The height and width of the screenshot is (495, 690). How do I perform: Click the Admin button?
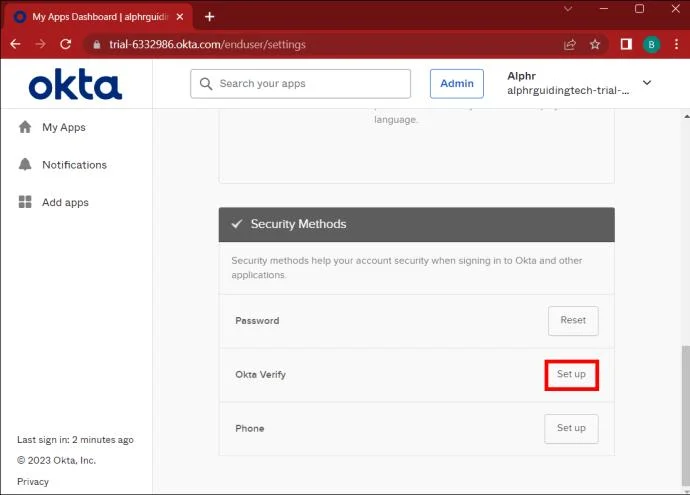click(457, 84)
